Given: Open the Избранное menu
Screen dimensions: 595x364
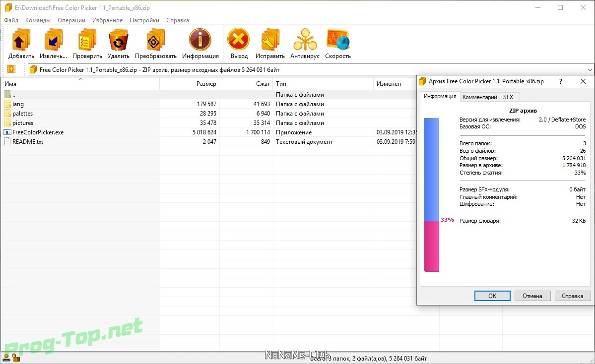Looking at the screenshot, I should tap(107, 20).
